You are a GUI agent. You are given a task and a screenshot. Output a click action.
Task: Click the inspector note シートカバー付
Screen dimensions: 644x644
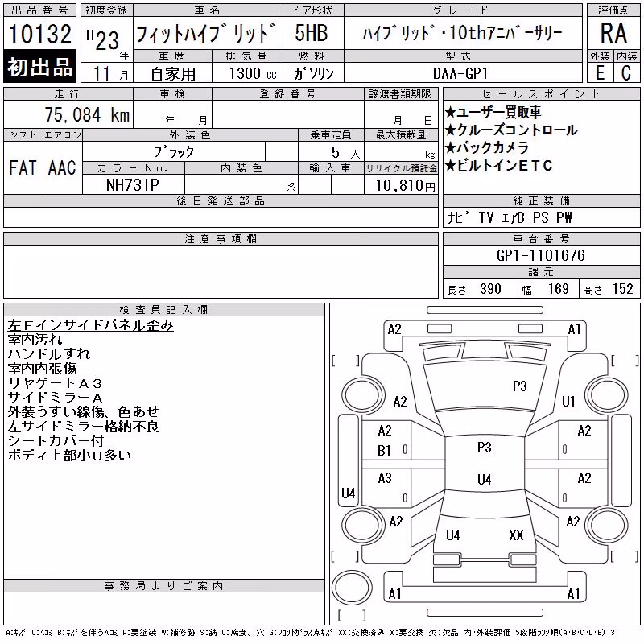[x=56, y=440]
